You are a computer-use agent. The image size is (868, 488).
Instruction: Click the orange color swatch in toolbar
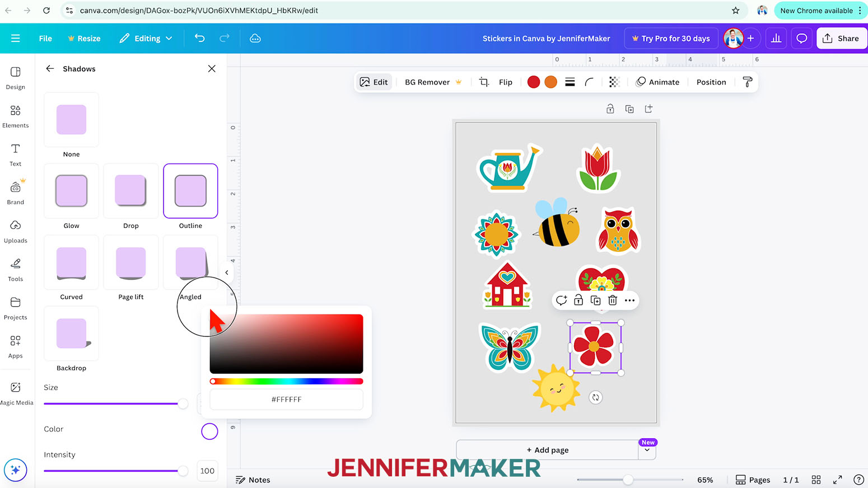[551, 82]
